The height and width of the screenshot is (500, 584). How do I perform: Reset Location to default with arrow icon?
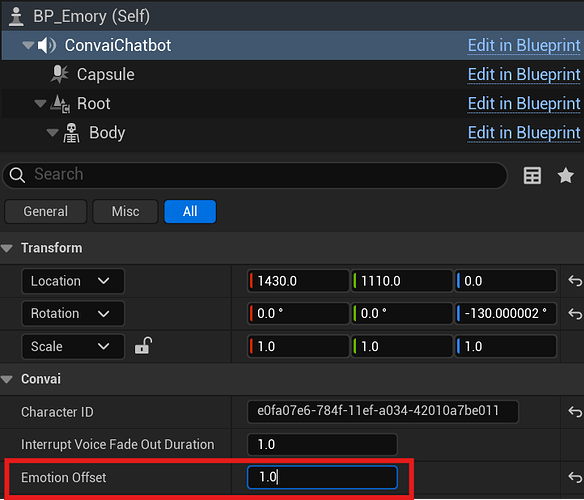575,281
